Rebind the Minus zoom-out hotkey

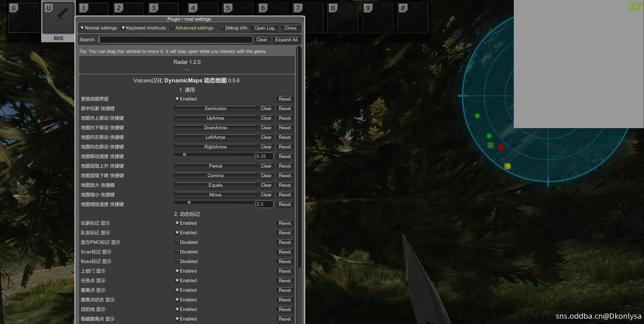click(x=216, y=195)
